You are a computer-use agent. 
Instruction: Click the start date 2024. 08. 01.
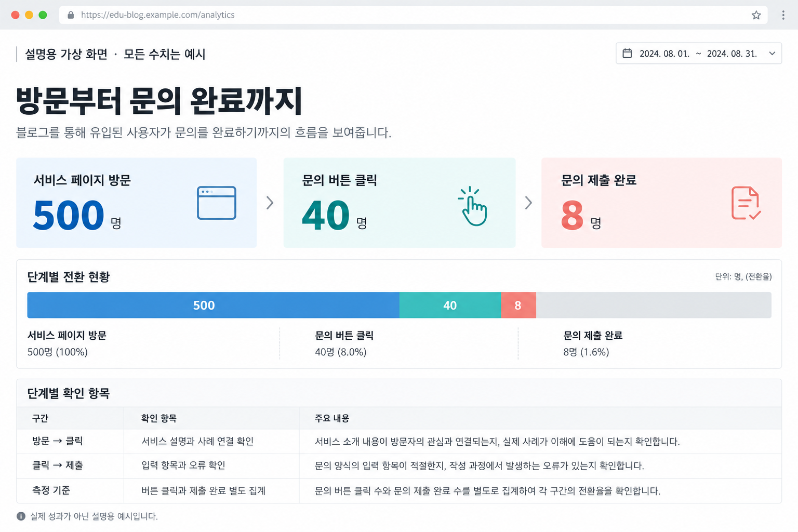coord(664,54)
